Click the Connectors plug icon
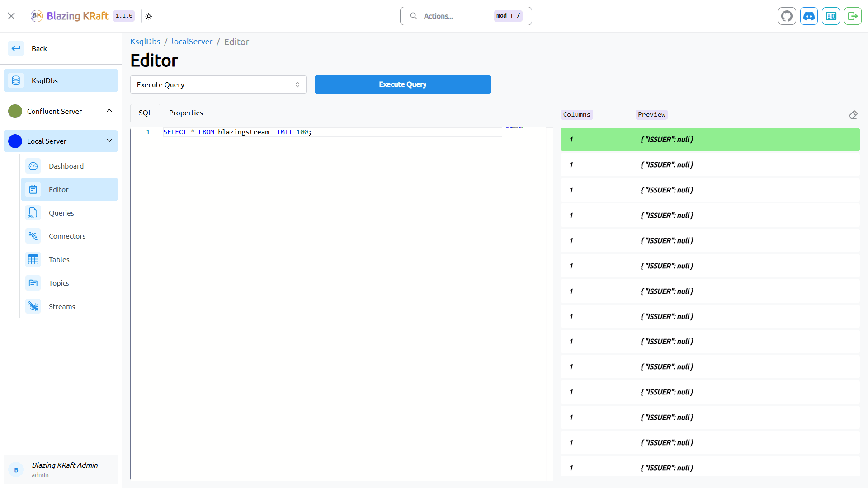The image size is (868, 488). [x=33, y=236]
